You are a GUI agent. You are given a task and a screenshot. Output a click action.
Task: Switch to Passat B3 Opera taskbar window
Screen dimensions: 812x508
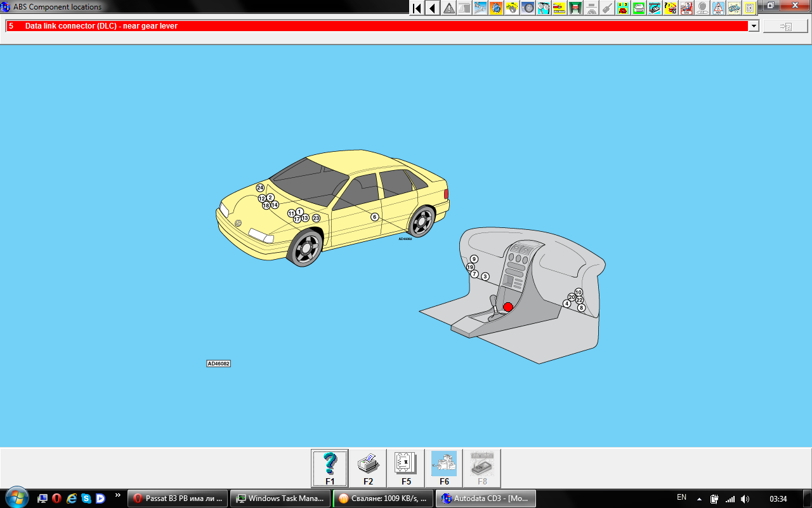(178, 498)
